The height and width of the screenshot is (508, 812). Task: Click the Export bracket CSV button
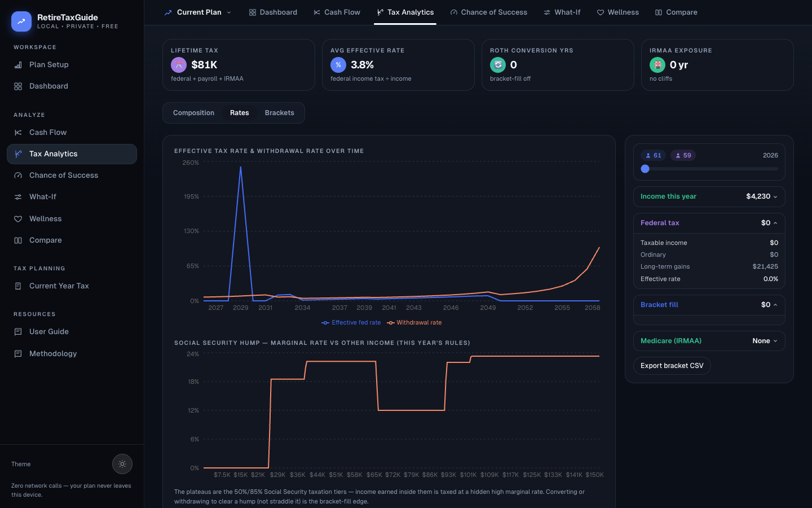[672, 366]
